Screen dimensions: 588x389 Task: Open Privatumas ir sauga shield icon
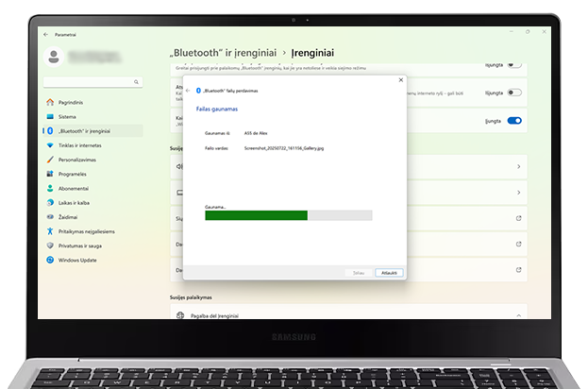[x=49, y=245]
